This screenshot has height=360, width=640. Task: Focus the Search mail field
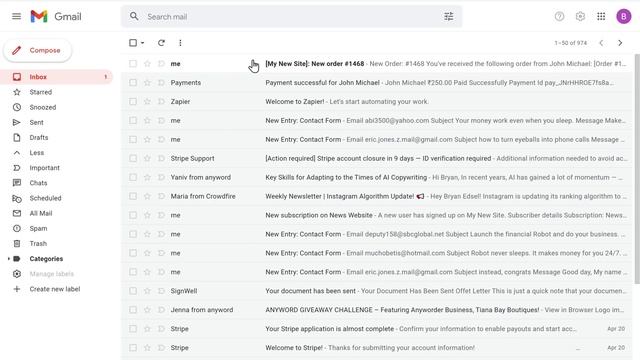[292, 17]
